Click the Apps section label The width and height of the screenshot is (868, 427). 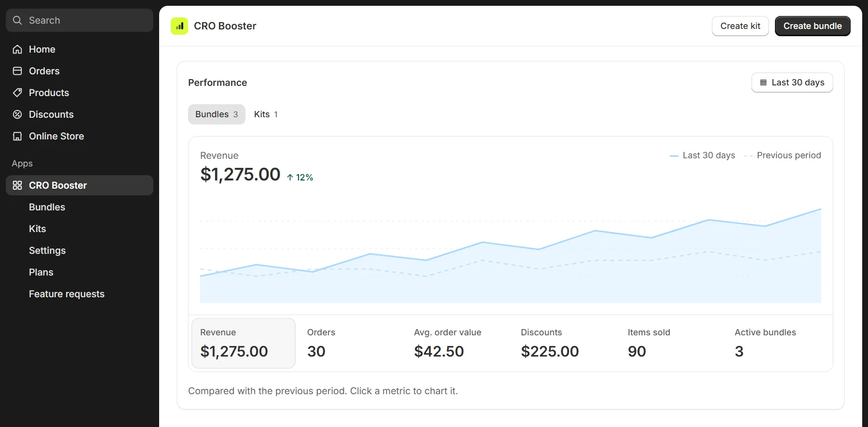click(x=22, y=164)
